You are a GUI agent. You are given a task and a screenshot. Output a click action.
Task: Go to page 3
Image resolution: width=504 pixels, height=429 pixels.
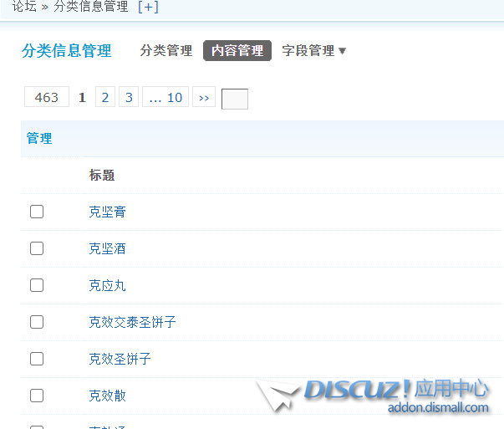click(x=129, y=97)
